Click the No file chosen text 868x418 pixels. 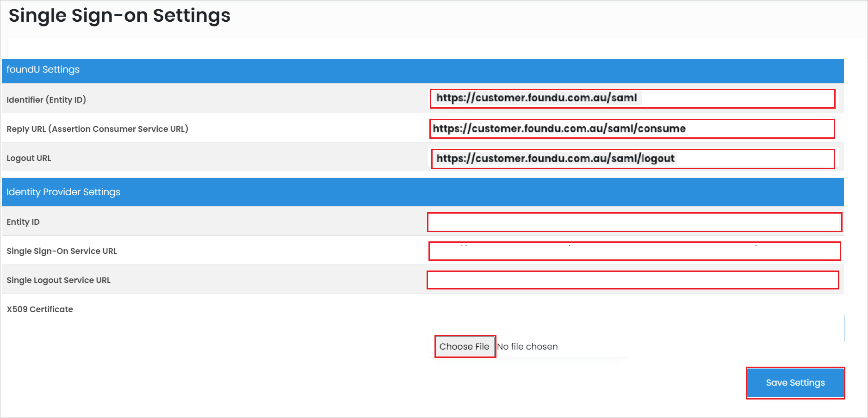(x=527, y=346)
